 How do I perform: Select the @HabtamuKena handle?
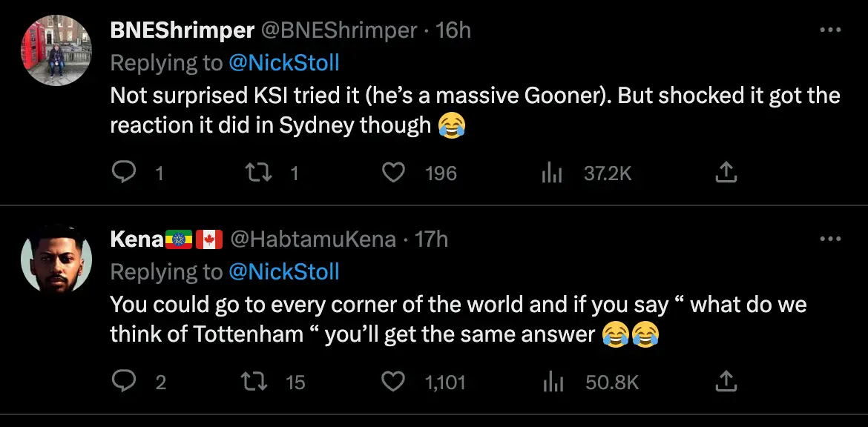point(312,239)
